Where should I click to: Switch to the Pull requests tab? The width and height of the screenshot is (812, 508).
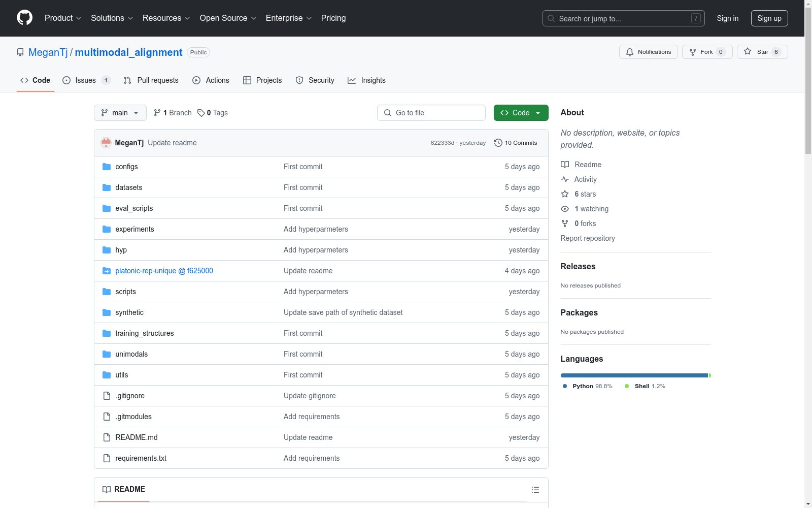(151, 80)
